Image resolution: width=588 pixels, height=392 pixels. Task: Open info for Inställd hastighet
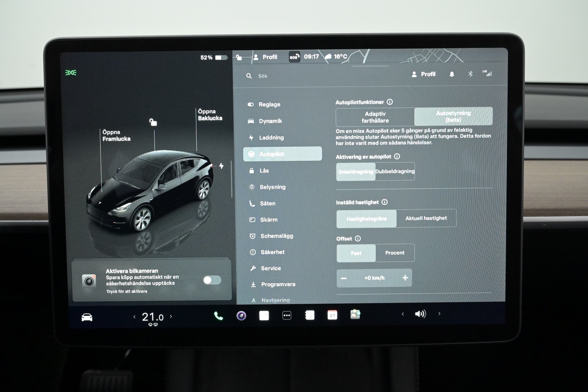(x=385, y=202)
